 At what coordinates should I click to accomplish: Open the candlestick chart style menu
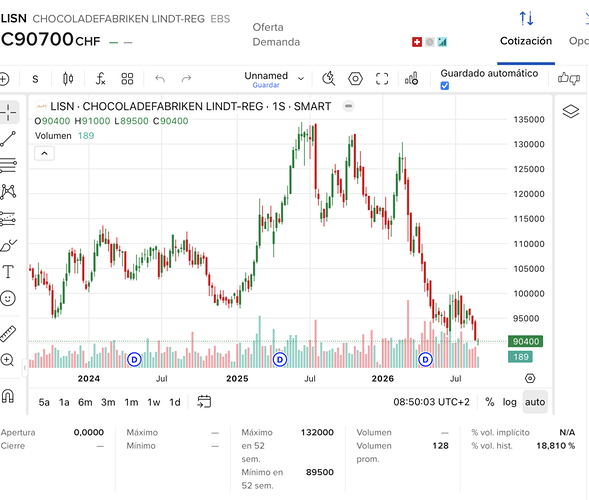tap(68, 79)
